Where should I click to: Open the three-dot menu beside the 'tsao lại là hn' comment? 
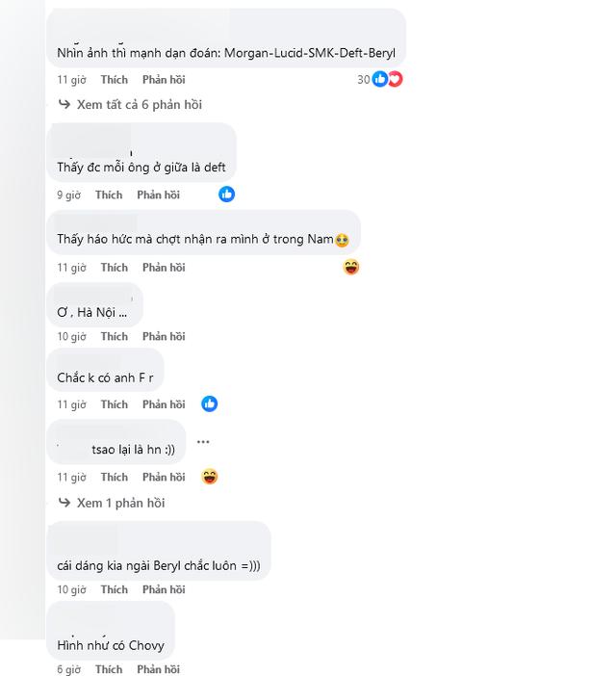pos(203,442)
